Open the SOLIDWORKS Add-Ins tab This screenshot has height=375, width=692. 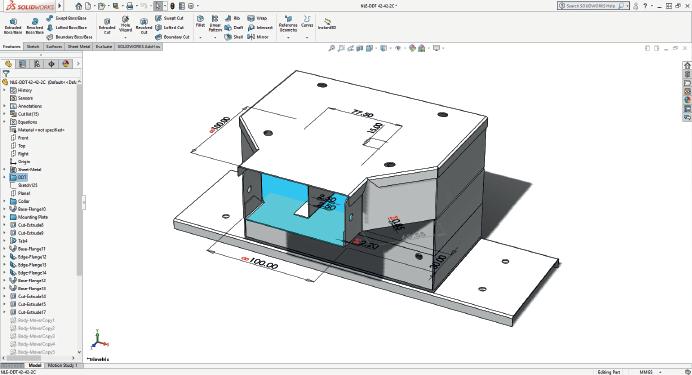[x=139, y=46]
